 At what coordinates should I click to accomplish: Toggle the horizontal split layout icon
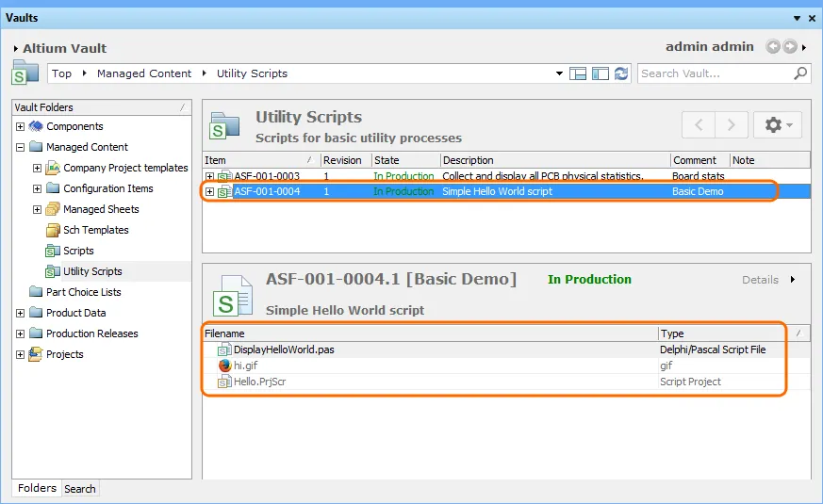point(578,73)
